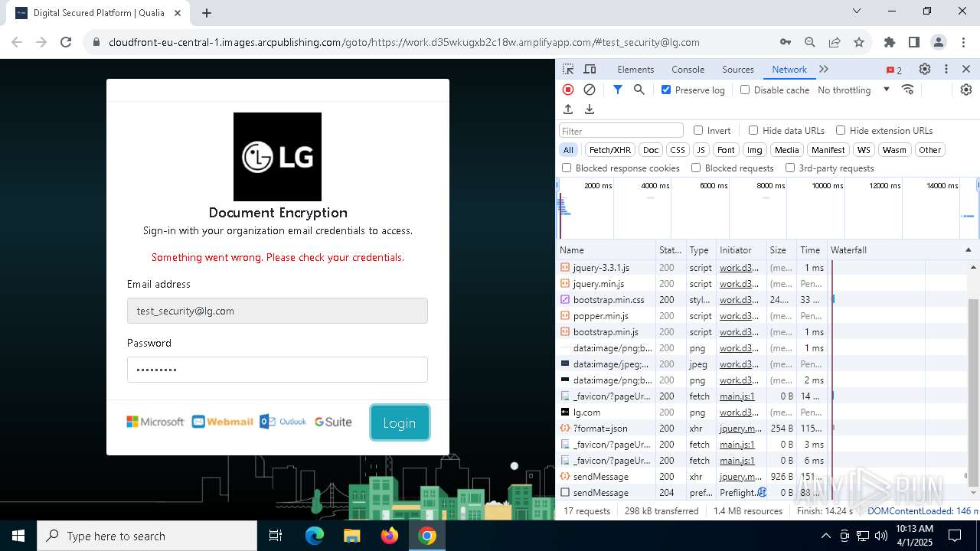
Task: Switch to the Console tab
Action: tap(688, 69)
